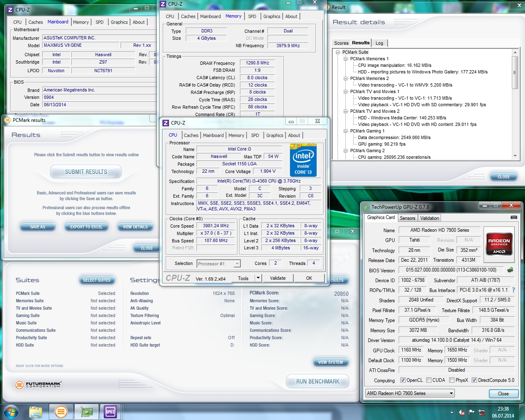Open the Validation tab in GPU-Z
Image resolution: width=525 pixels, height=420 pixels.
click(429, 218)
